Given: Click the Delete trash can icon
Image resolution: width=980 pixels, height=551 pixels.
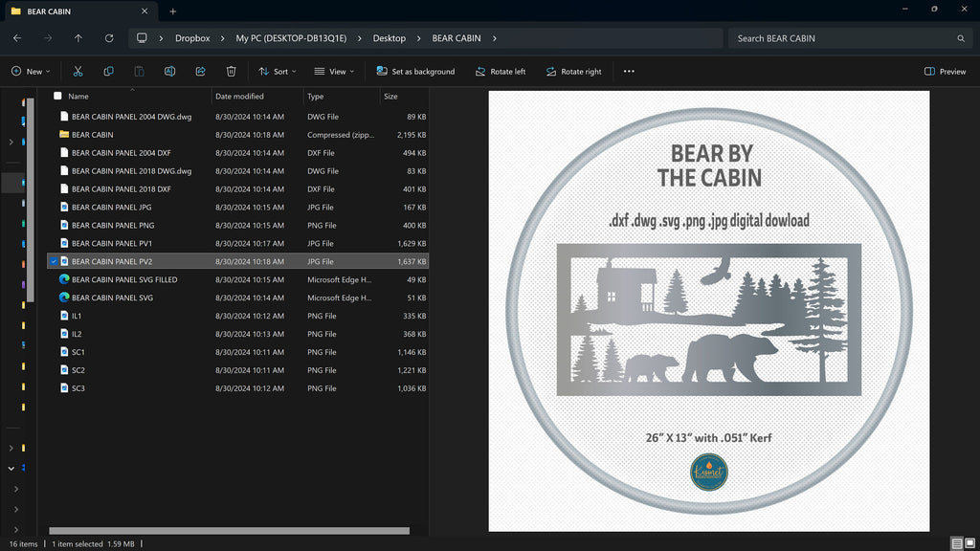Looking at the screenshot, I should pyautogui.click(x=231, y=71).
